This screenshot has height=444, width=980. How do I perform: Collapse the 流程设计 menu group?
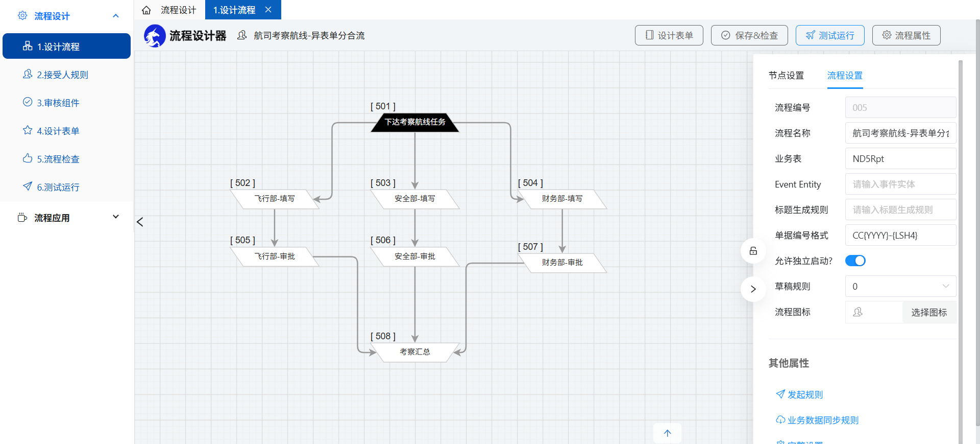point(116,16)
